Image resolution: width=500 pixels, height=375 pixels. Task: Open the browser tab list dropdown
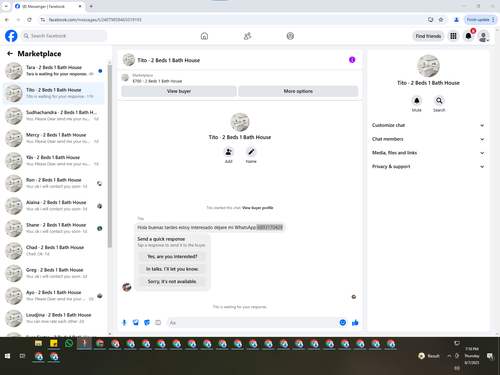[6, 6]
